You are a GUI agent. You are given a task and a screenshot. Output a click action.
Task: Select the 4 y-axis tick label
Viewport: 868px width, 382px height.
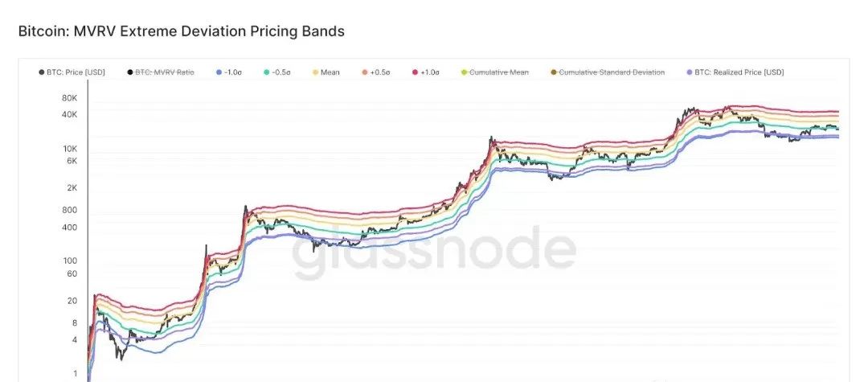[x=74, y=339]
